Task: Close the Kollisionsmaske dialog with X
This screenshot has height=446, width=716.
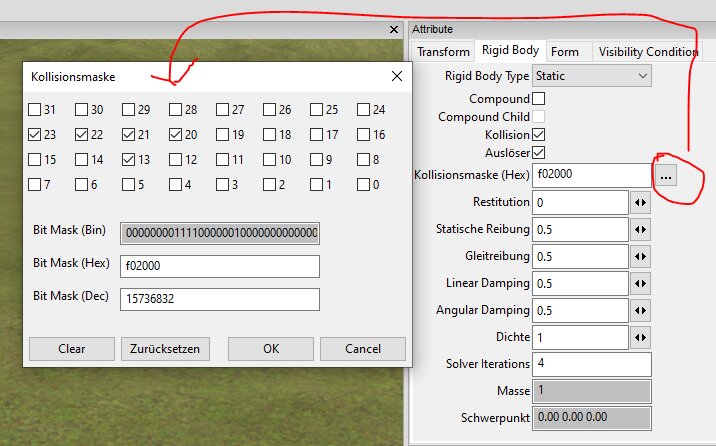Action: coord(396,76)
